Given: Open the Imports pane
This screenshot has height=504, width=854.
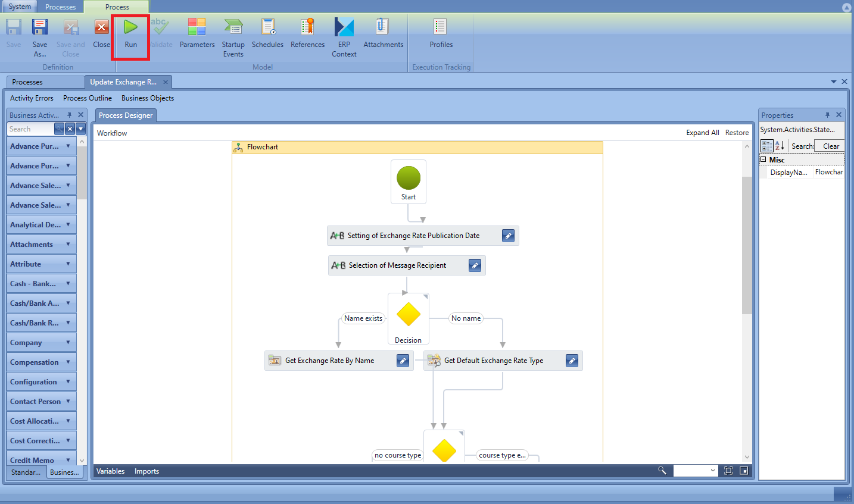Looking at the screenshot, I should [147, 471].
